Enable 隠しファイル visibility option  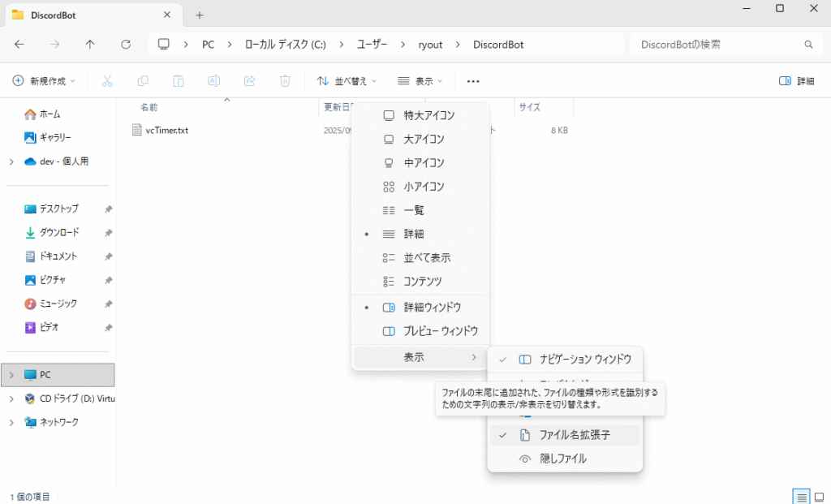click(562, 459)
